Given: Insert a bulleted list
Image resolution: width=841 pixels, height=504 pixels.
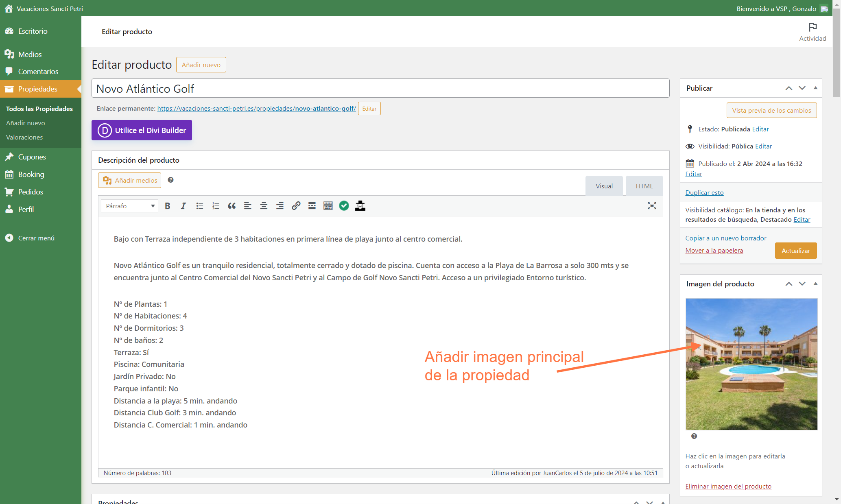Looking at the screenshot, I should click(199, 206).
